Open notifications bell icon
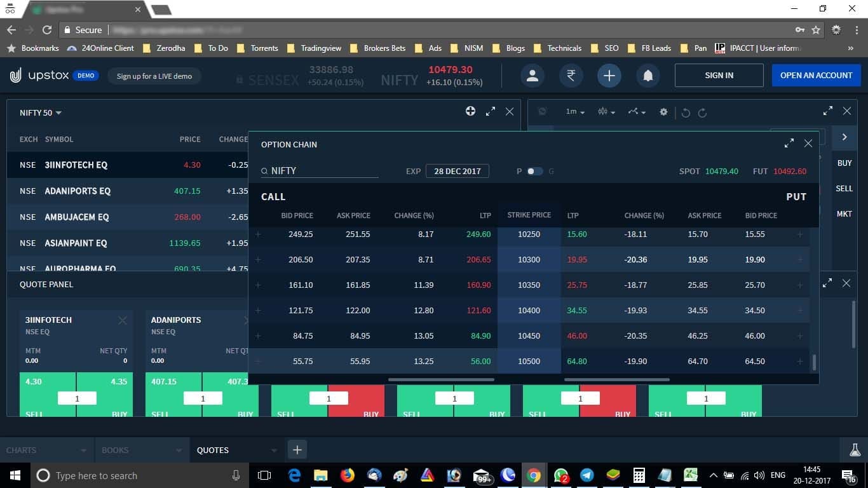 coord(648,76)
